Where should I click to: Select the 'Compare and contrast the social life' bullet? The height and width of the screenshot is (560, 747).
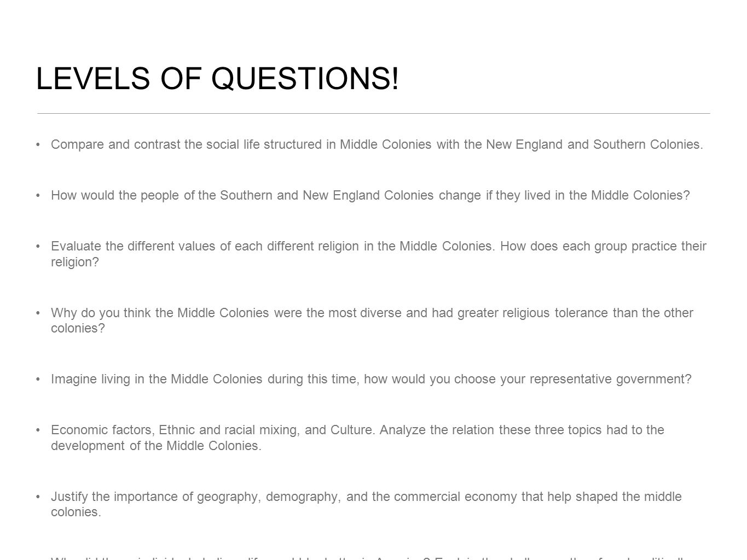(377, 144)
